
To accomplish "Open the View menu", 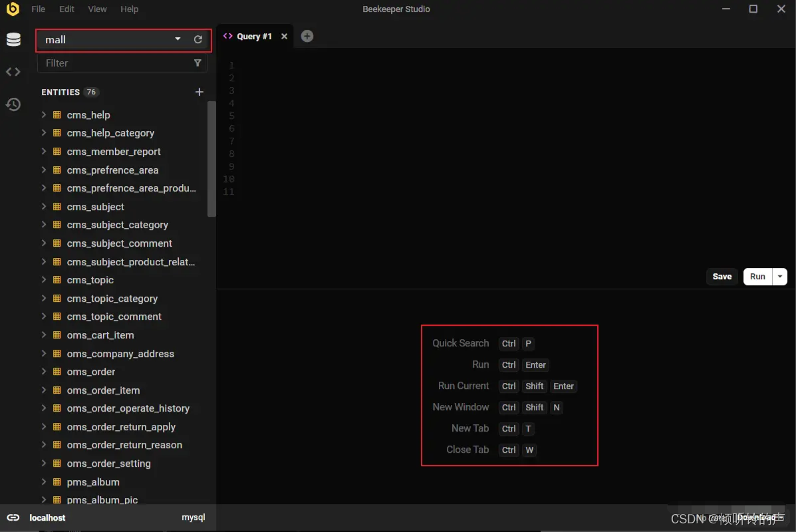I will (x=97, y=9).
